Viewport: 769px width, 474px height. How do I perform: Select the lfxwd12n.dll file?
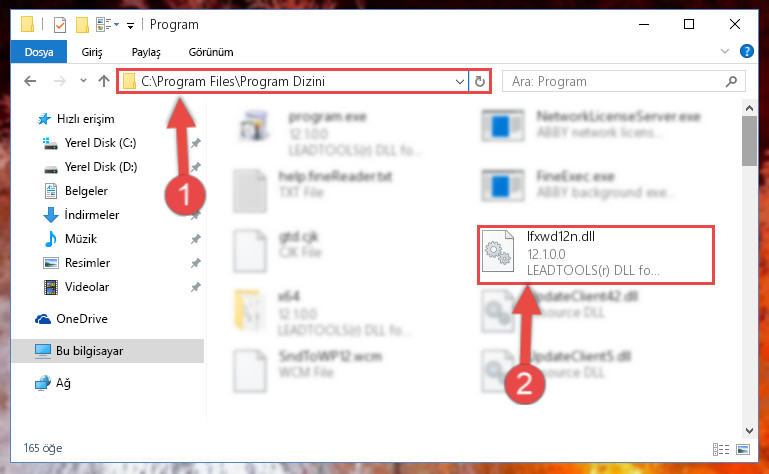coord(596,255)
